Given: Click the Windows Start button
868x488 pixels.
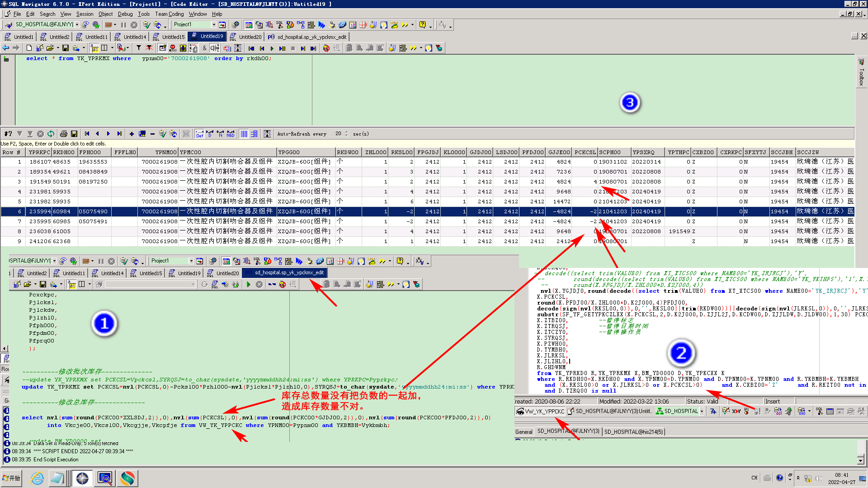Looking at the screenshot, I should [x=12, y=478].
